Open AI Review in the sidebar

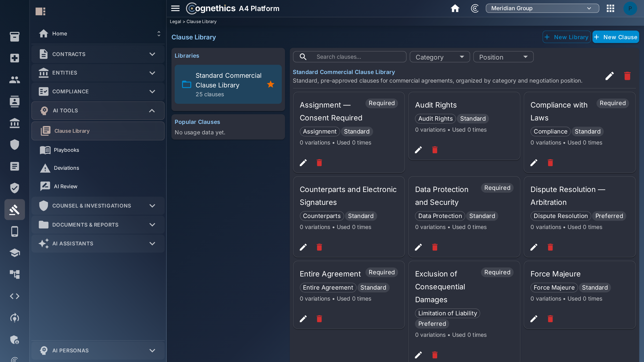98,186
